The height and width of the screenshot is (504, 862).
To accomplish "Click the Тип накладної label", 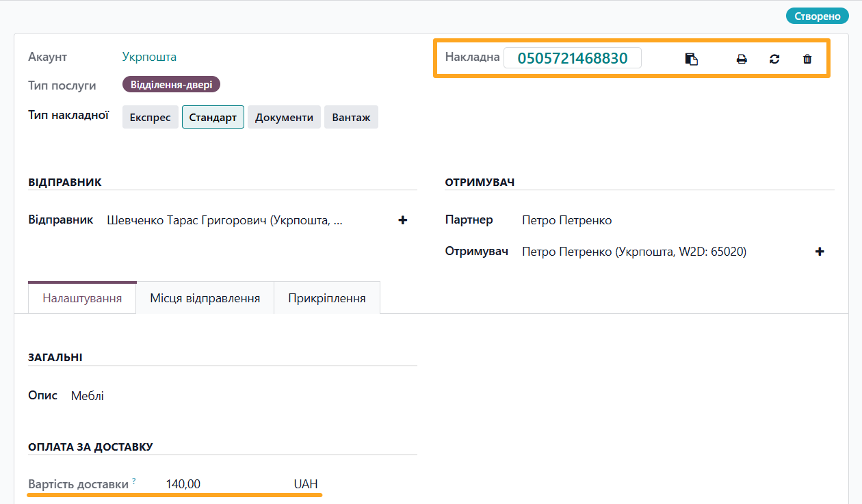I will click(68, 115).
